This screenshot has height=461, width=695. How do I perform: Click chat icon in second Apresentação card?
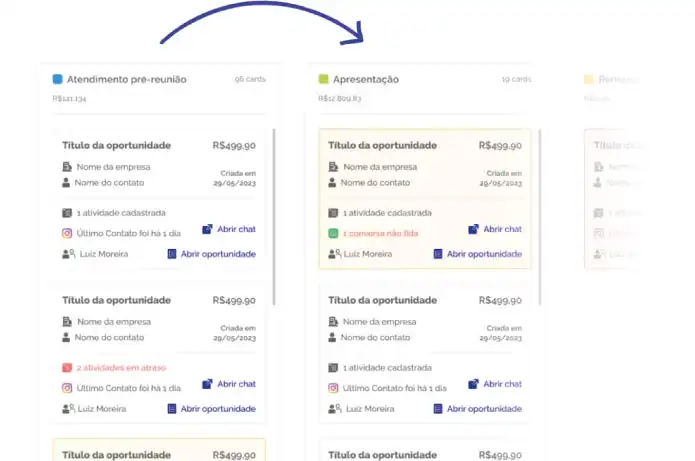(x=474, y=384)
